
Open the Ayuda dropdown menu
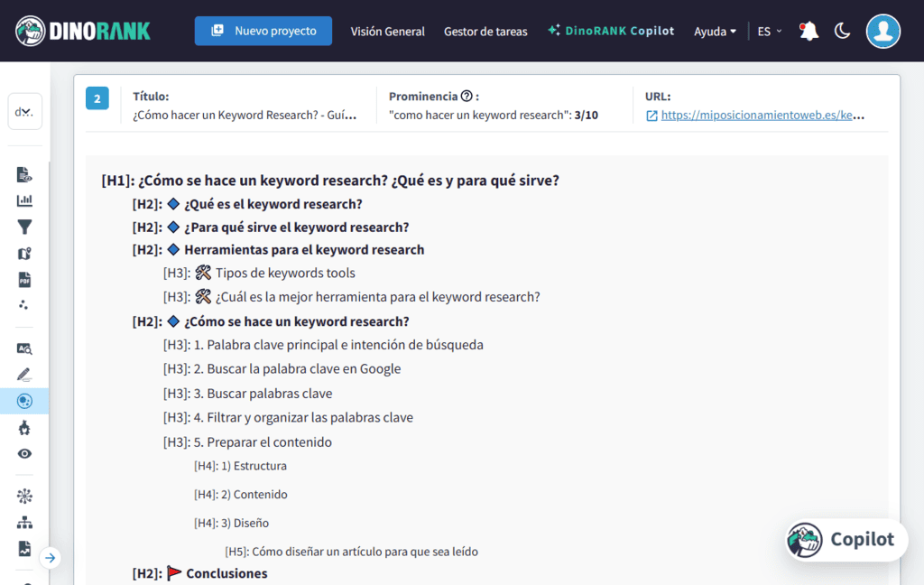pyautogui.click(x=715, y=32)
